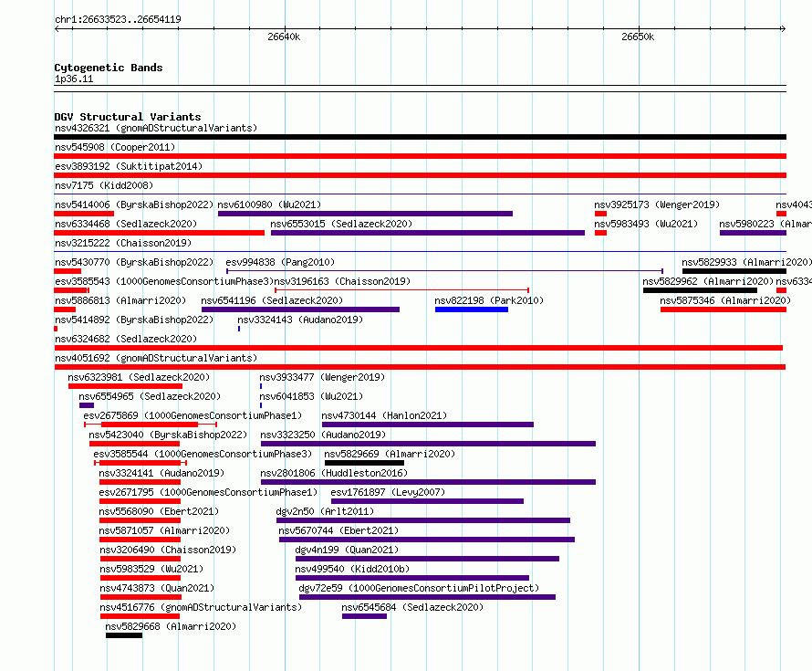Click nsv6334468 (Sedlazeck2020) label
The image size is (812, 671).
pos(126,224)
